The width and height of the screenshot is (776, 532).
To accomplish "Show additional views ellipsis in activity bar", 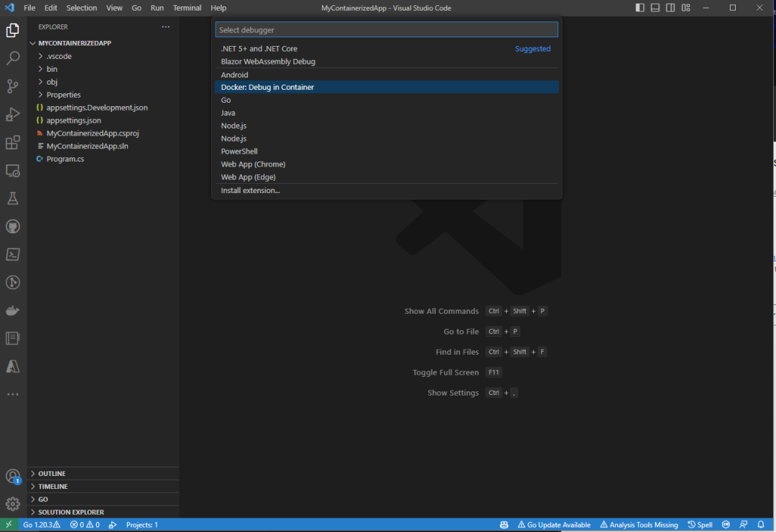I will pyautogui.click(x=13, y=394).
